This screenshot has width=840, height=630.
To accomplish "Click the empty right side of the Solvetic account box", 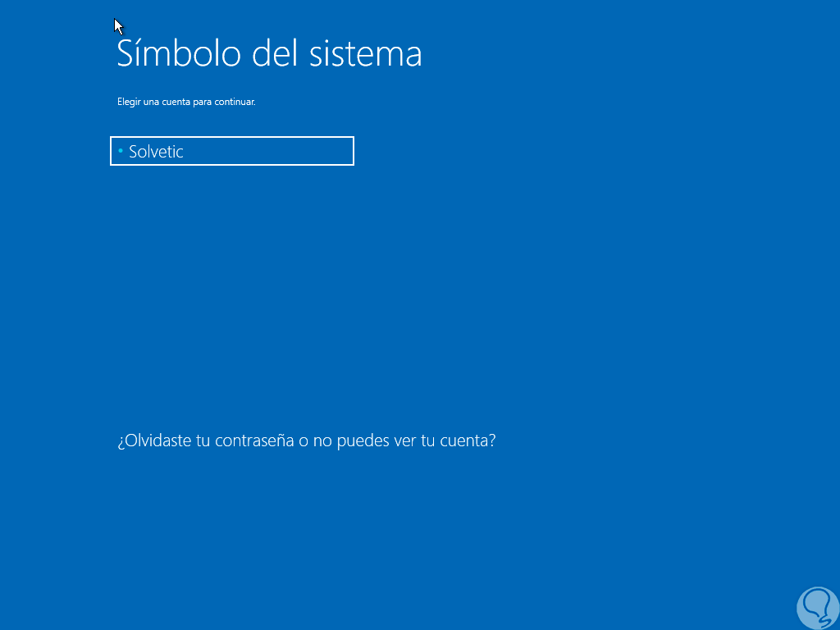I will [x=304, y=152].
